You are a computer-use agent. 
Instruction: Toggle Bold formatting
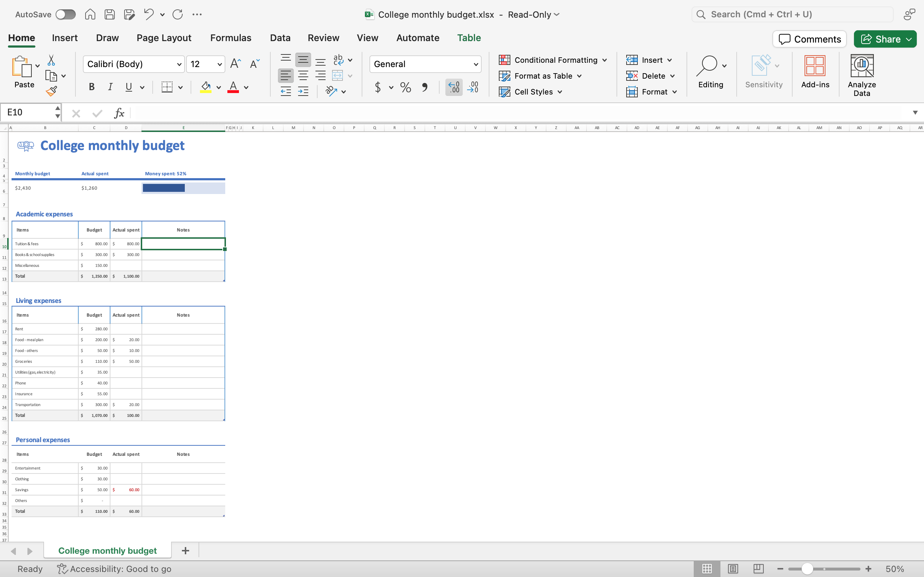coord(92,87)
